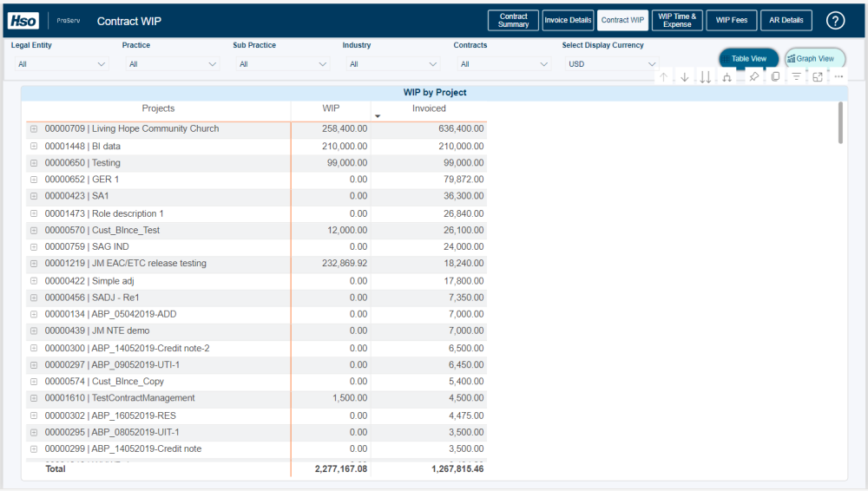Switch to Graph View

[815, 59]
